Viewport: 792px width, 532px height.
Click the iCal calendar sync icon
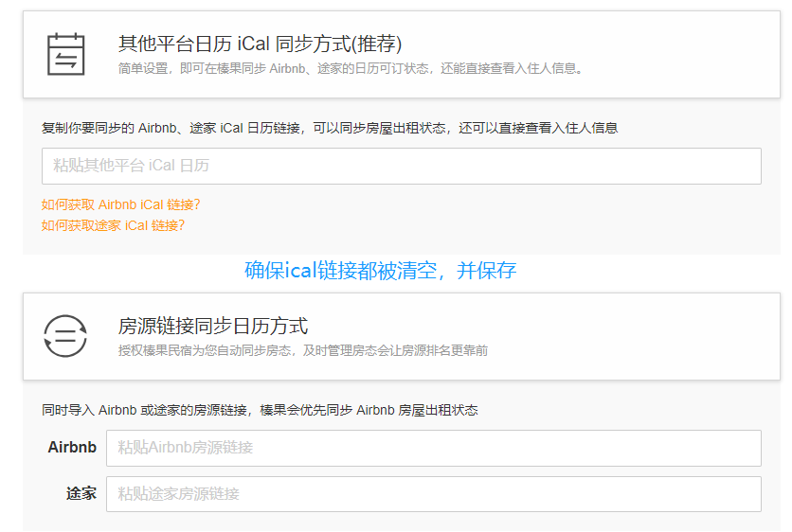point(65,54)
